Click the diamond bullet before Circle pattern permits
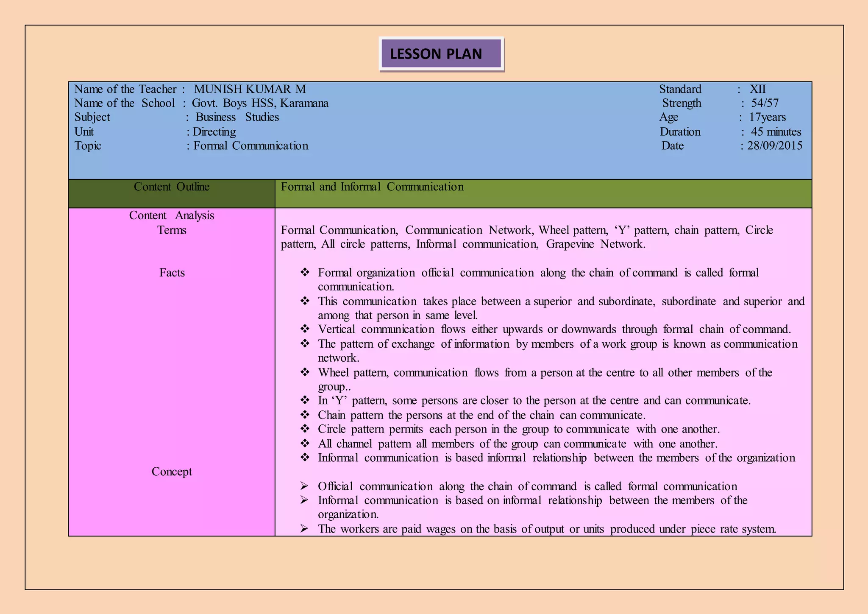This screenshot has height=614, width=868. (305, 429)
